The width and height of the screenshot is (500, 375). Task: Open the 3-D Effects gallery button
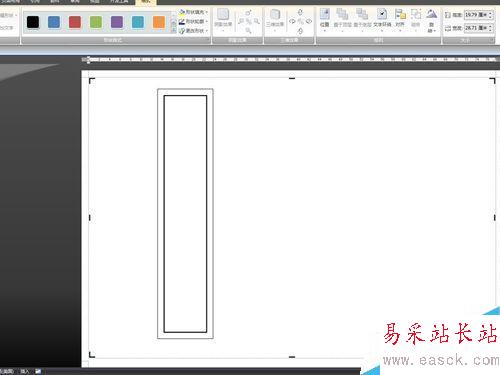[275, 19]
